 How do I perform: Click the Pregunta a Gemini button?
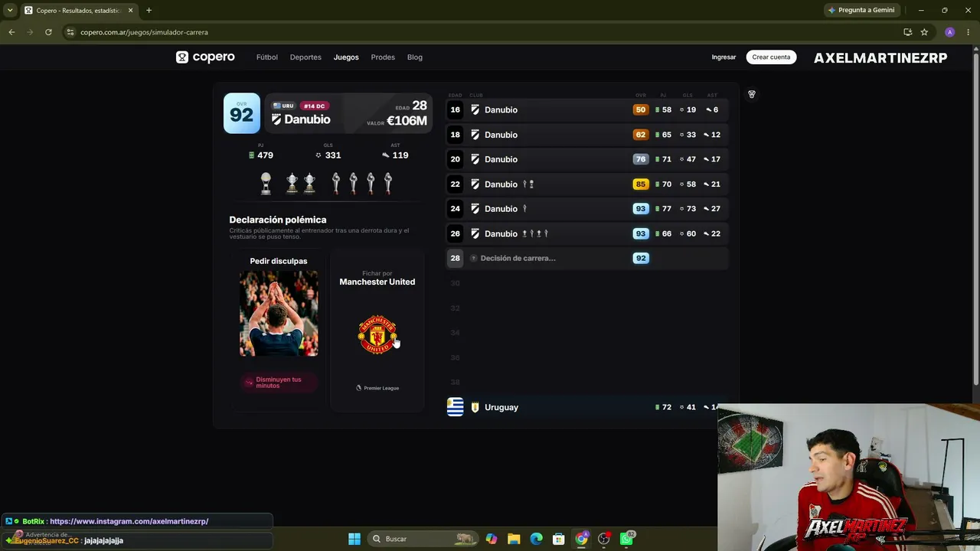861,10
